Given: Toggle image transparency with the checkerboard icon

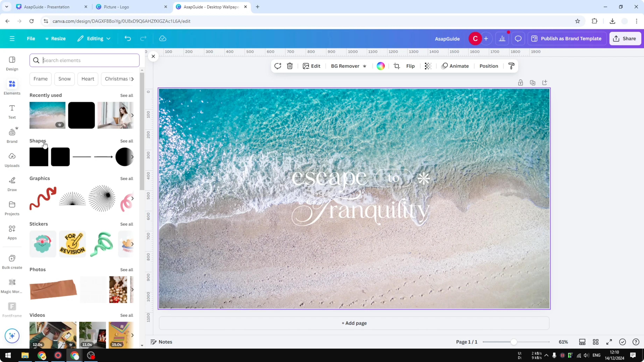Looking at the screenshot, I should pos(428,66).
